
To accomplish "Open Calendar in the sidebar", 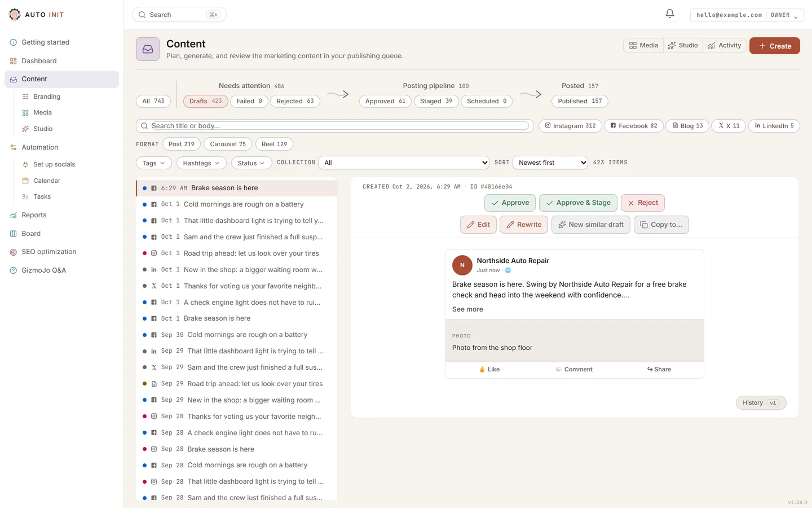I will [47, 181].
